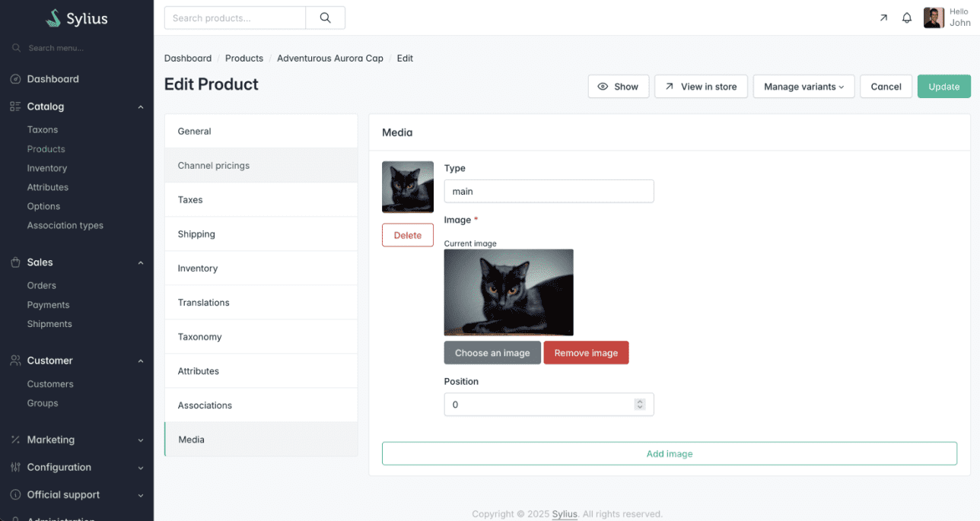The height and width of the screenshot is (521, 980).
Task: Open notifications bell icon
Action: [907, 18]
